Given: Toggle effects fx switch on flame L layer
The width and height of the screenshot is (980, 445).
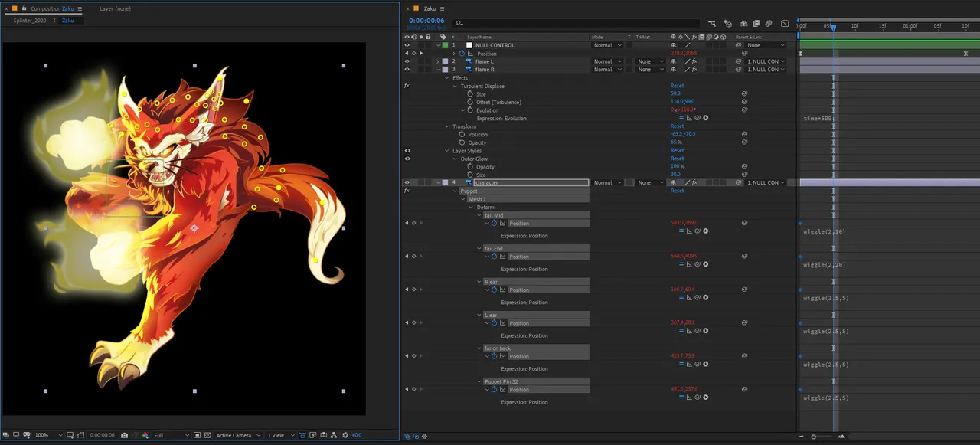Looking at the screenshot, I should pyautogui.click(x=694, y=61).
